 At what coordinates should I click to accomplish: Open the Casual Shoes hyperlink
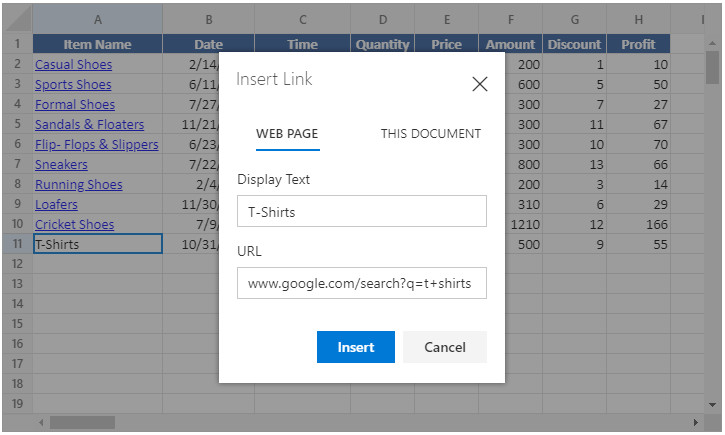(73, 65)
